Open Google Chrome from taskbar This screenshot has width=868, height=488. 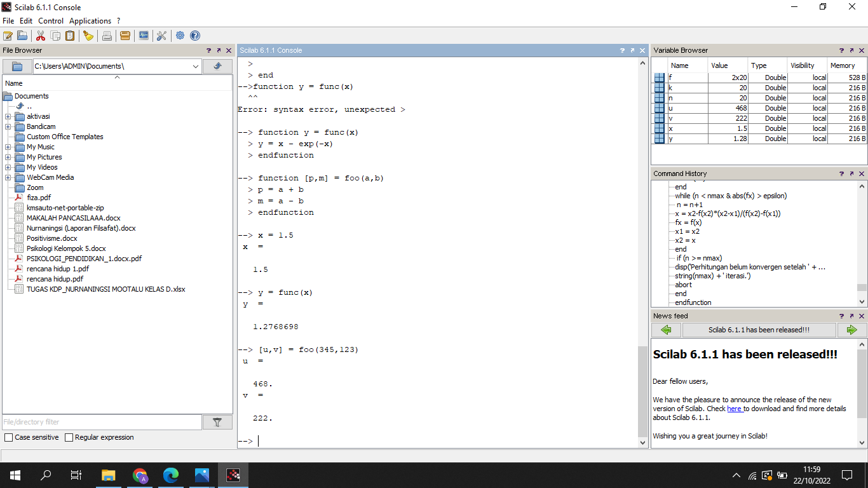140,475
